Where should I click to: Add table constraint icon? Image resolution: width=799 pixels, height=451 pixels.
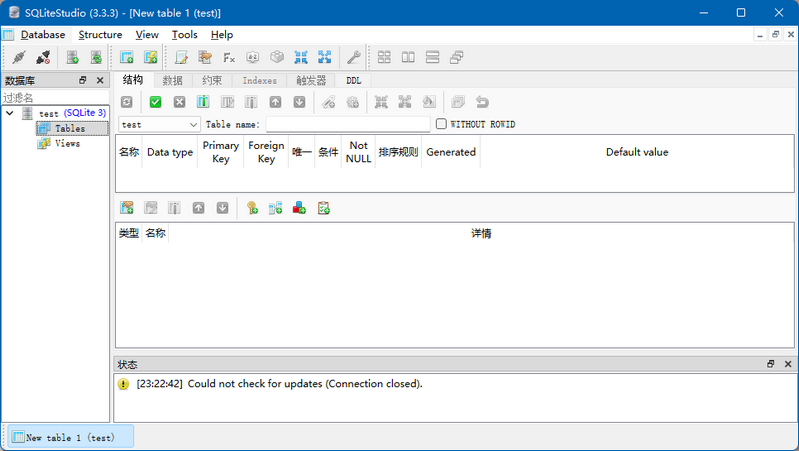click(126, 208)
